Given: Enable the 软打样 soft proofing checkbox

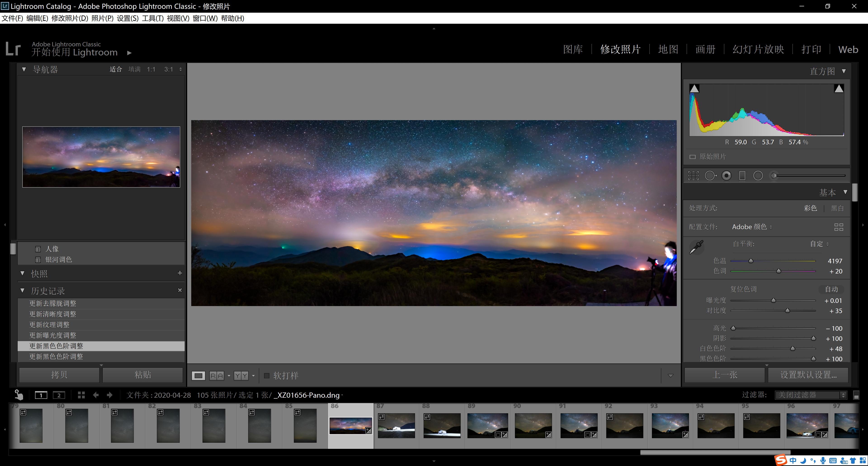Looking at the screenshot, I should (x=267, y=375).
